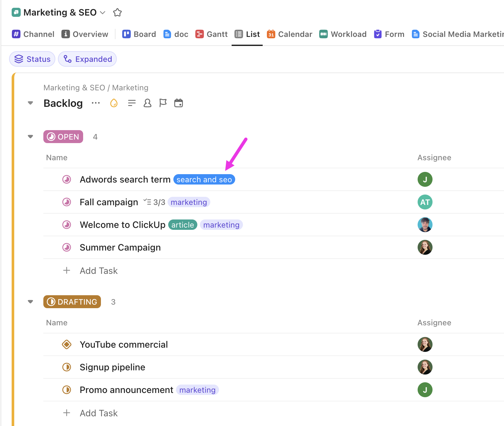Toggle the Expanded filter pill
The width and height of the screenshot is (504, 426).
tap(87, 59)
